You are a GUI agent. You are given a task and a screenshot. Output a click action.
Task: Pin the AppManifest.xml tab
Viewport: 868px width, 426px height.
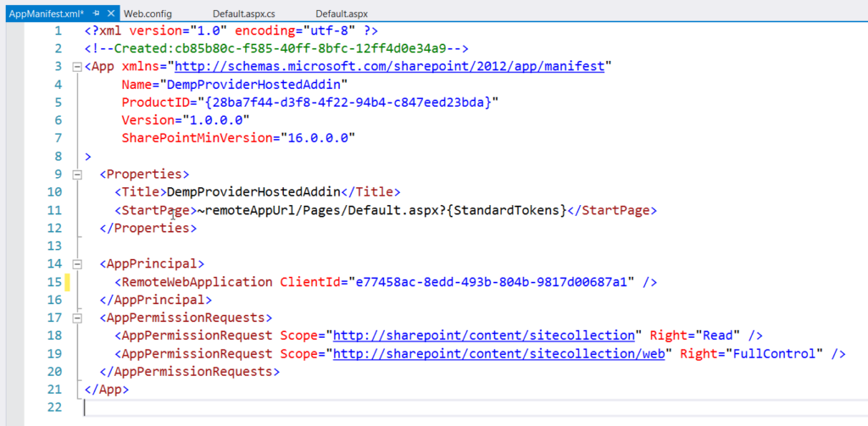pyautogui.click(x=97, y=14)
